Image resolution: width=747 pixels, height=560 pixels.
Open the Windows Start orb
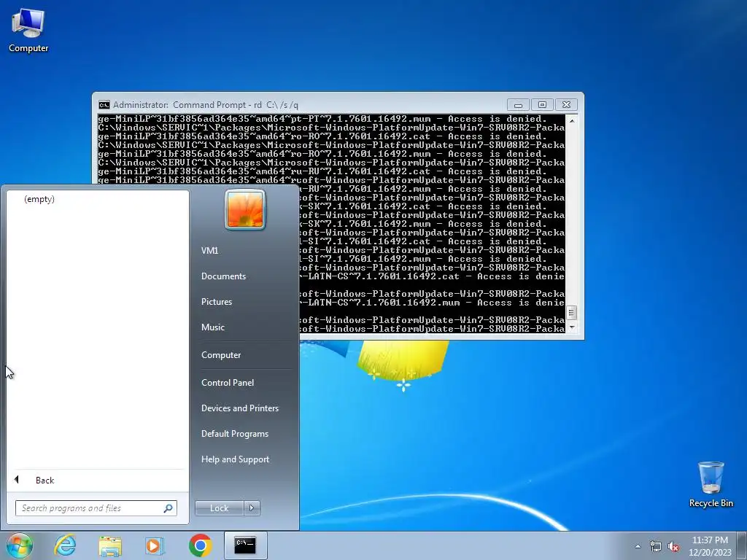19,545
